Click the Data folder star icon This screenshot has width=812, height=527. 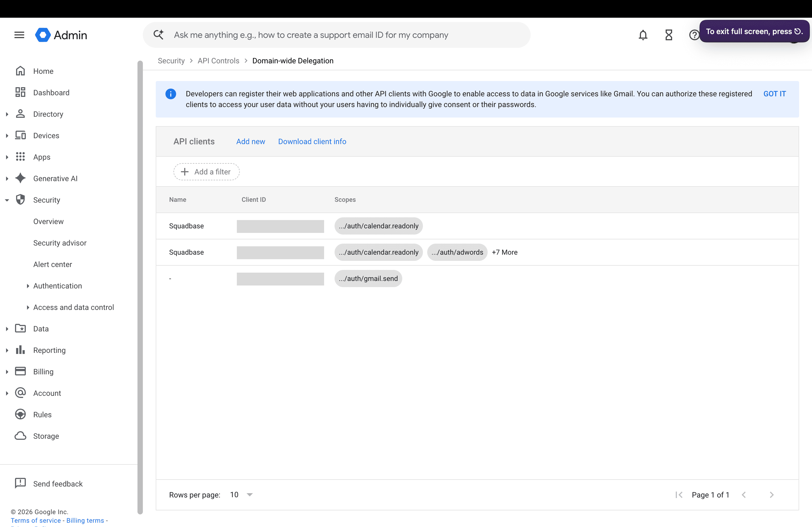(20, 329)
